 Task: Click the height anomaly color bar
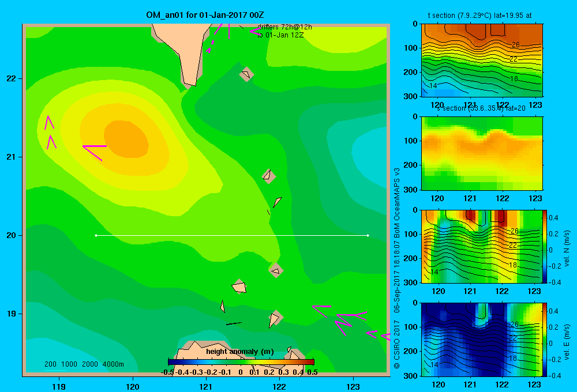241,362
